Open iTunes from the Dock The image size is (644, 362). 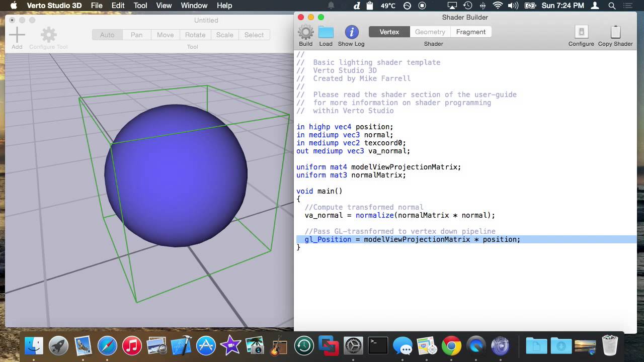132,346
